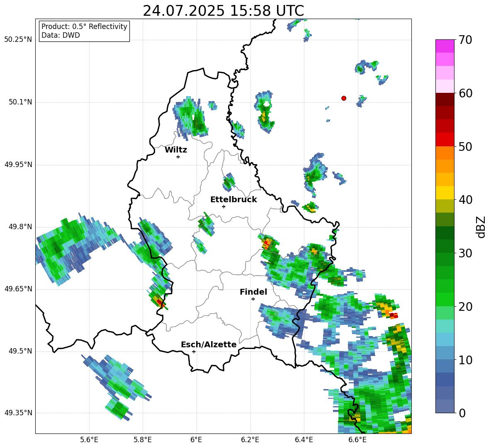Click the 6°E longitude label
The width and height of the screenshot is (491, 448).
196,440
